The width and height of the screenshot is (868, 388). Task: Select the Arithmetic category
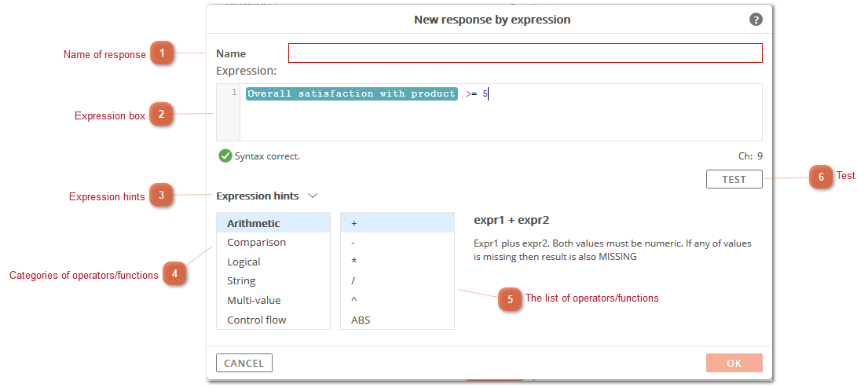(273, 223)
